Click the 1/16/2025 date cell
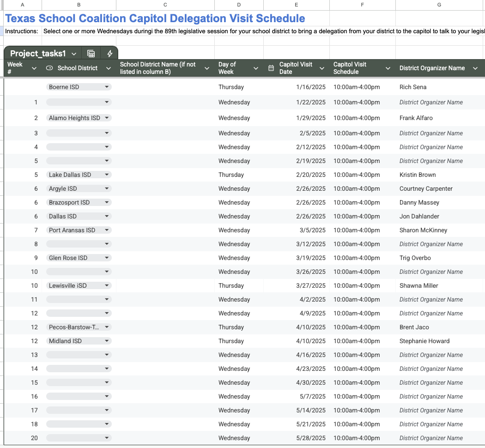 (297, 87)
